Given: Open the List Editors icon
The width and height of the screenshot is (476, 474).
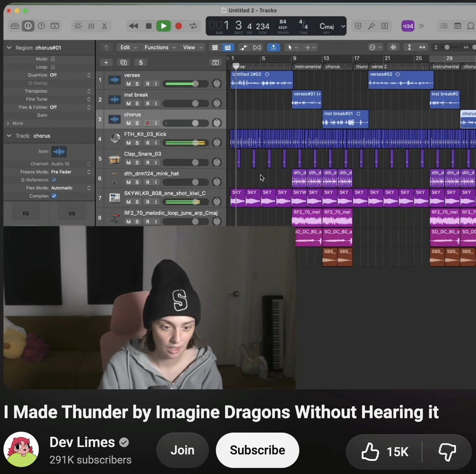Looking at the screenshot, I should click(444, 26).
